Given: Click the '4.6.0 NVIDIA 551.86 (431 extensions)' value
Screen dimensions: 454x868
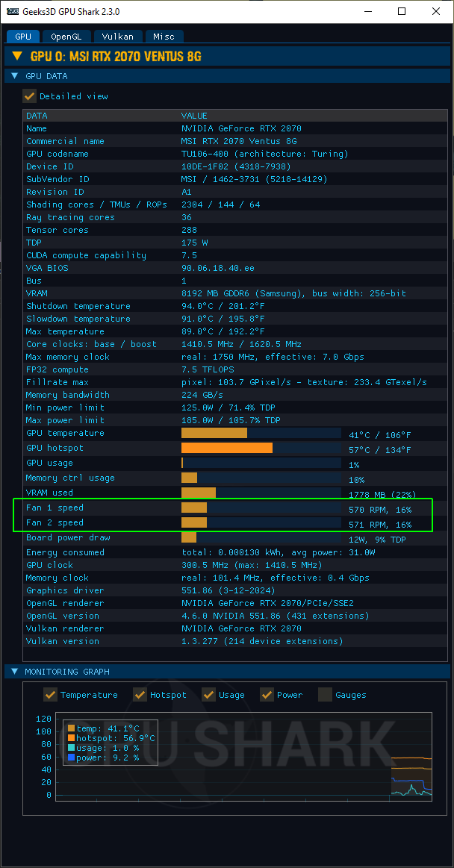Looking at the screenshot, I should 276,616.
